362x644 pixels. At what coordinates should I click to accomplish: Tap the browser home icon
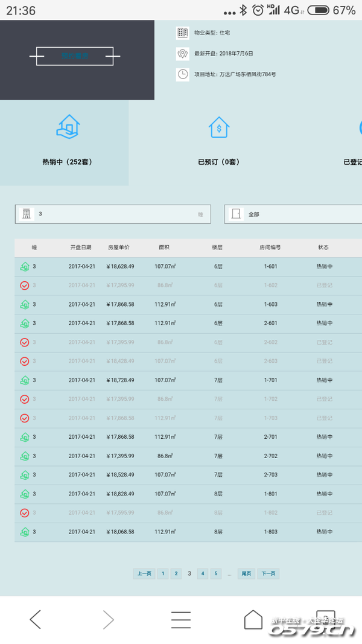click(253, 619)
